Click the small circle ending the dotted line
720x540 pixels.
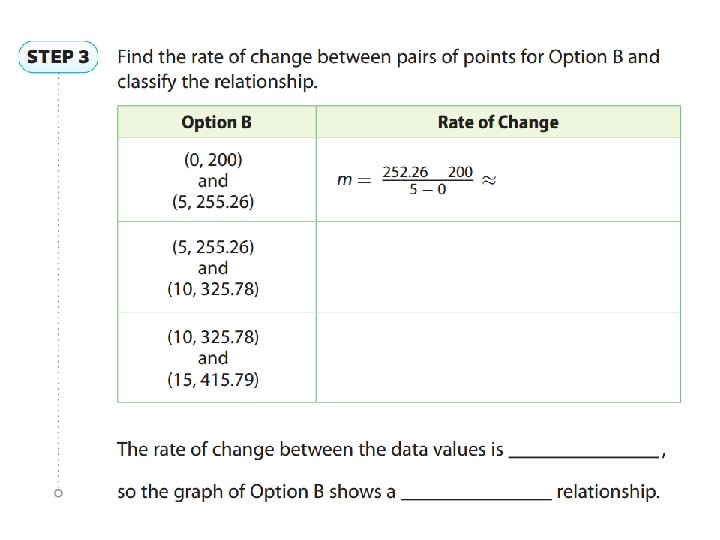(x=59, y=493)
